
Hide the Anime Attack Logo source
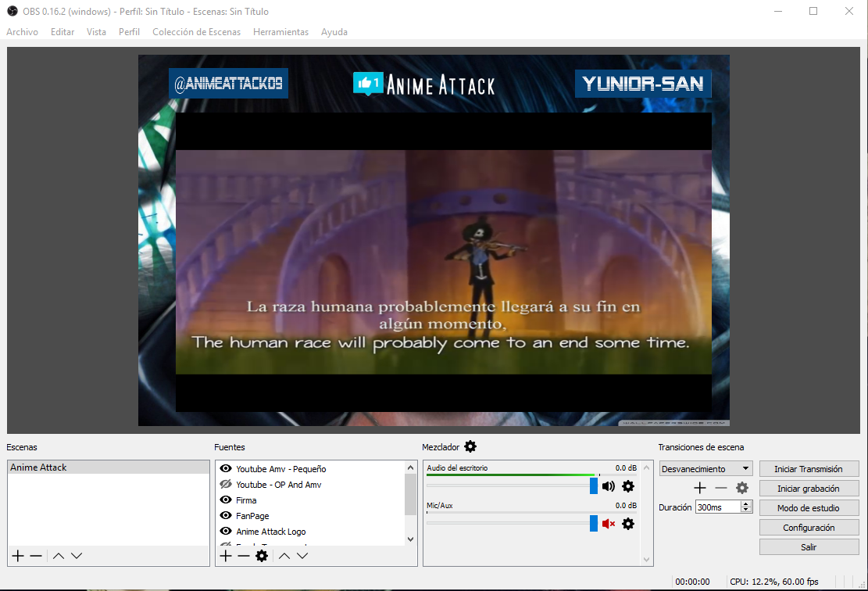coord(226,531)
